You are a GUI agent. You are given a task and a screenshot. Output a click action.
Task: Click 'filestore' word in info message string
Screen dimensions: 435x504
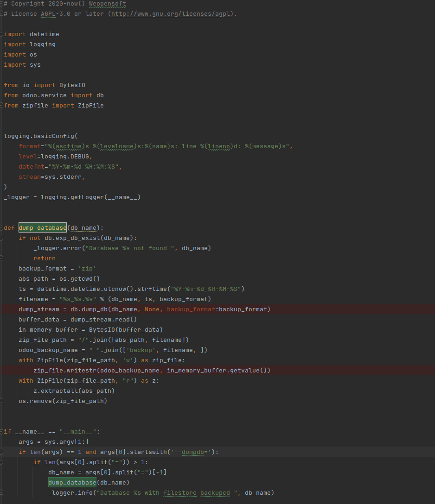pyautogui.click(x=179, y=493)
